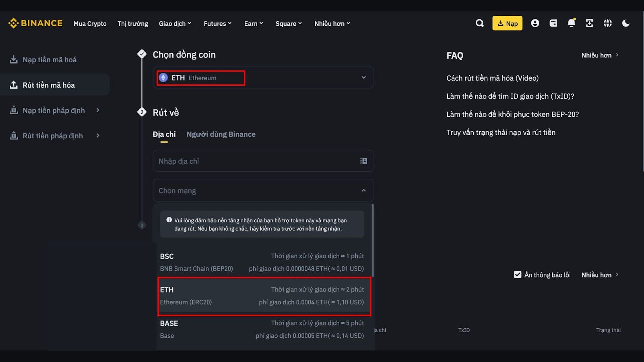The width and height of the screenshot is (644, 362).
Task: Open khôi phục token BEP-20 FAQ link
Action: pos(512,114)
